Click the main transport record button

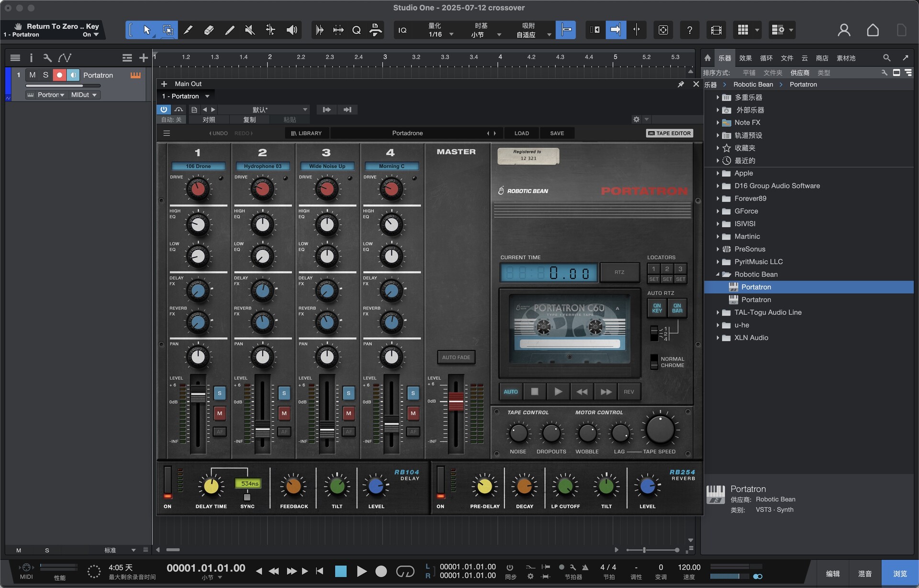381,571
